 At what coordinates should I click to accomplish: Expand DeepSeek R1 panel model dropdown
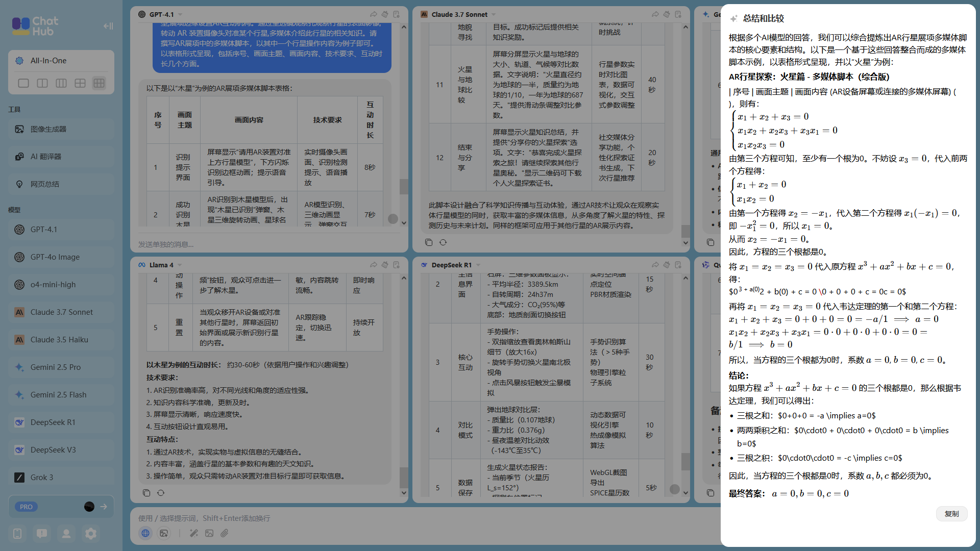tap(478, 265)
